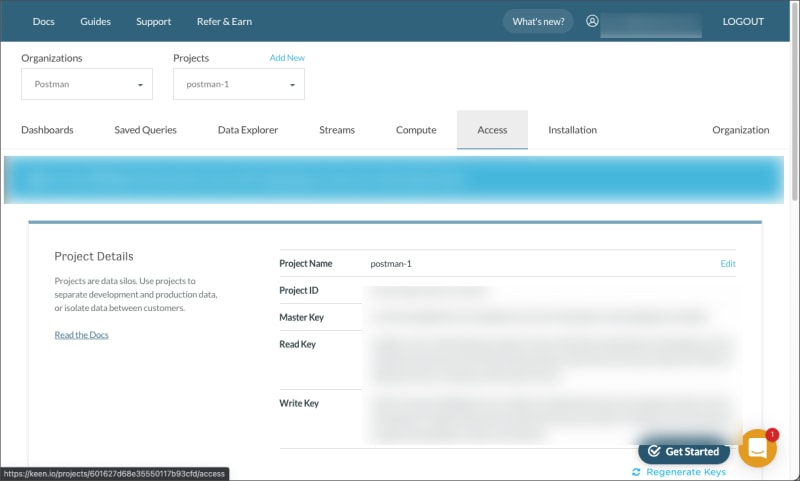This screenshot has height=481, width=800.
Task: Switch to the Saved Queries tab
Action: click(145, 130)
